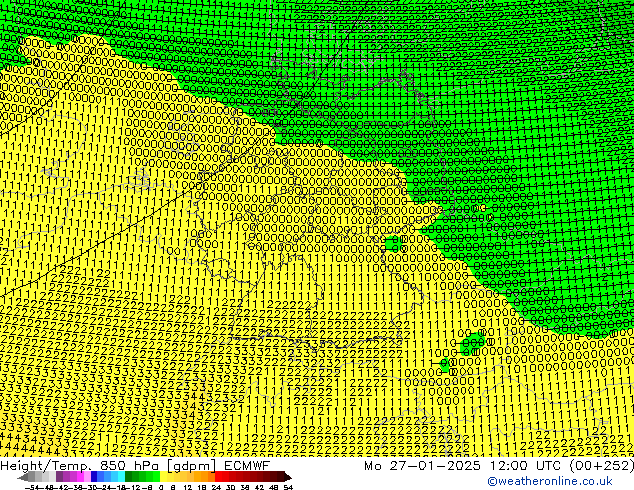
Task: Click the -54 label on the color scale
Action: coord(32,488)
